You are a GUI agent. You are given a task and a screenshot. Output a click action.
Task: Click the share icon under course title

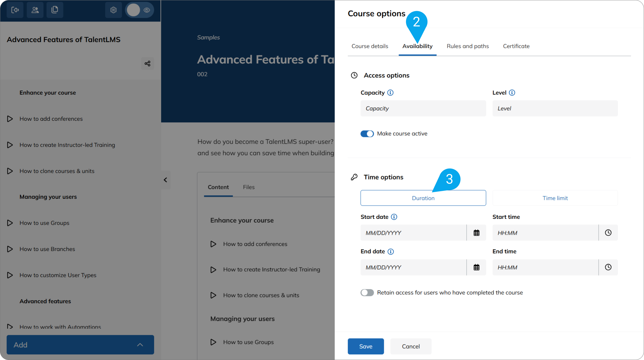147,64
